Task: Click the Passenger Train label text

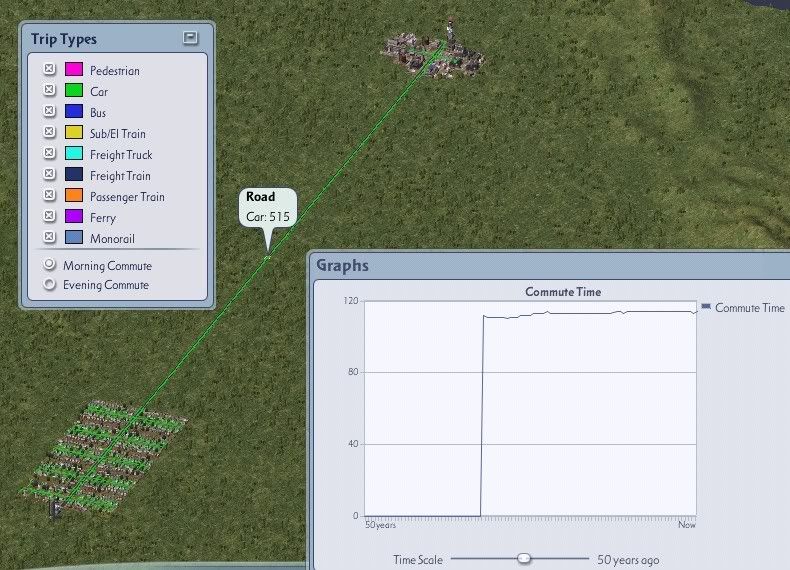Action: pyautogui.click(x=127, y=197)
